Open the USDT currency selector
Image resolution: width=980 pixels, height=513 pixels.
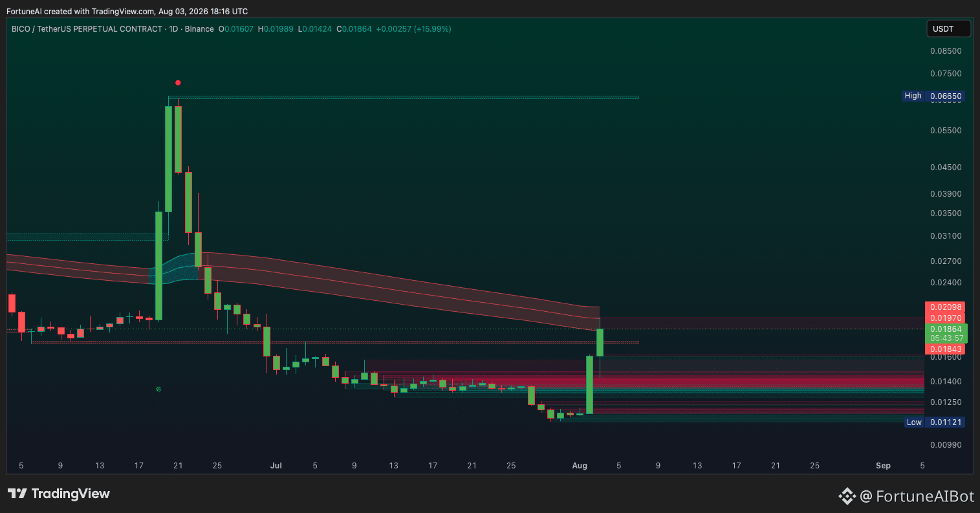[x=948, y=28]
